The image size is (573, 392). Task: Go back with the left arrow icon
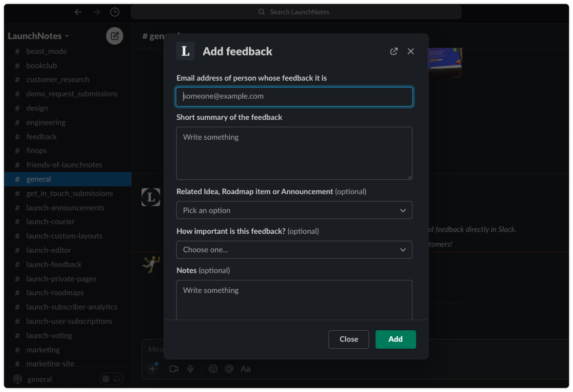pyautogui.click(x=78, y=12)
